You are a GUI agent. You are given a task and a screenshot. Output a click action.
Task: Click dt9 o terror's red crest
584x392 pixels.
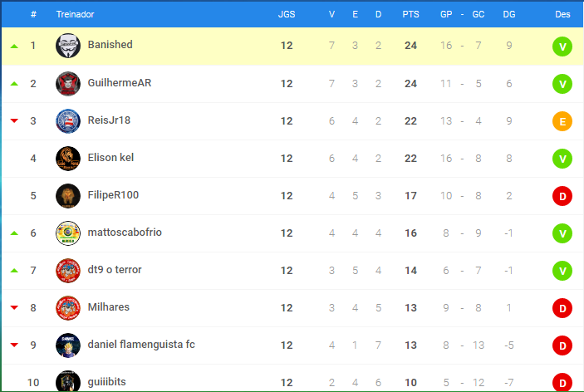tap(68, 271)
